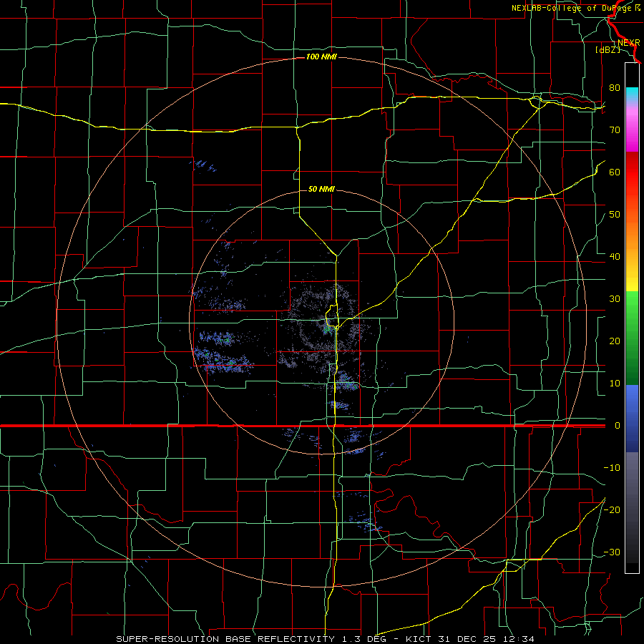Click the "100 NMI" range ring label
644x644 pixels.
click(x=321, y=57)
